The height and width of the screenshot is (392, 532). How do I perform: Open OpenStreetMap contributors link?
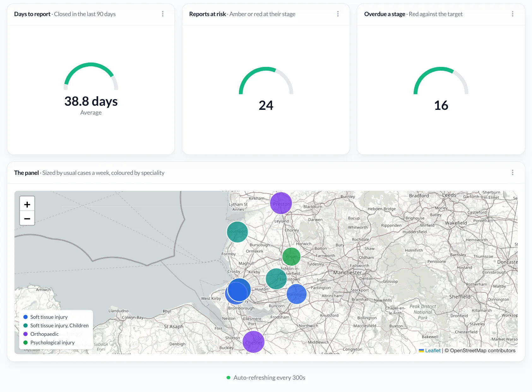[482, 350]
